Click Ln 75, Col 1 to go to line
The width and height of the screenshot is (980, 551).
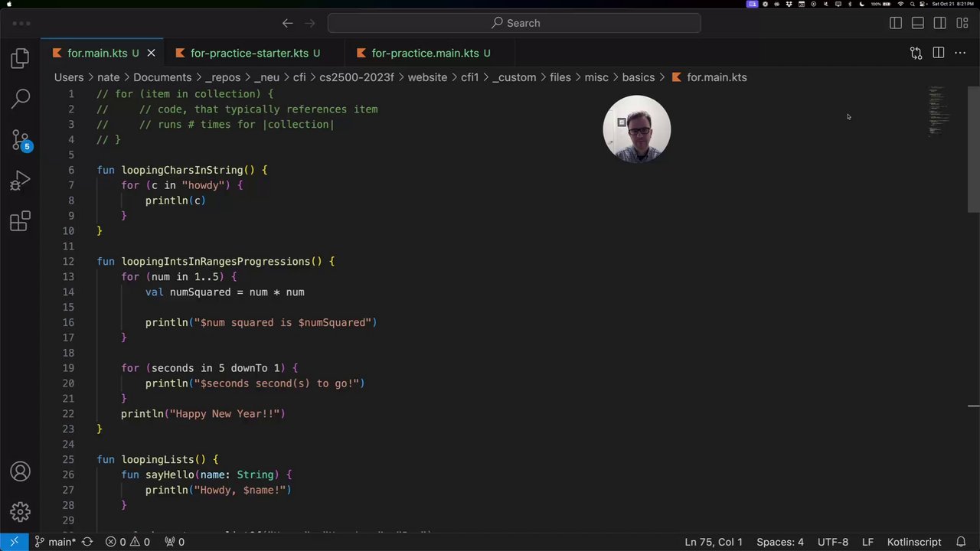[714, 542]
